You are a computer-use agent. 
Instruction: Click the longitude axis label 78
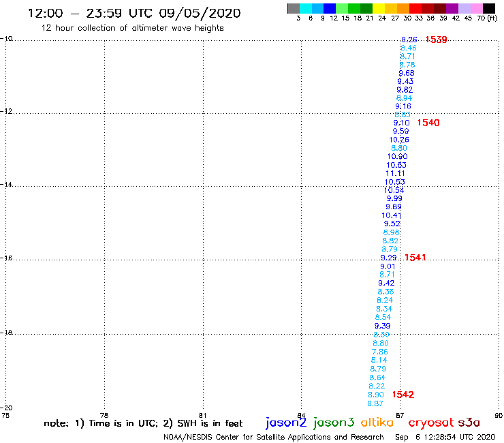104,415
